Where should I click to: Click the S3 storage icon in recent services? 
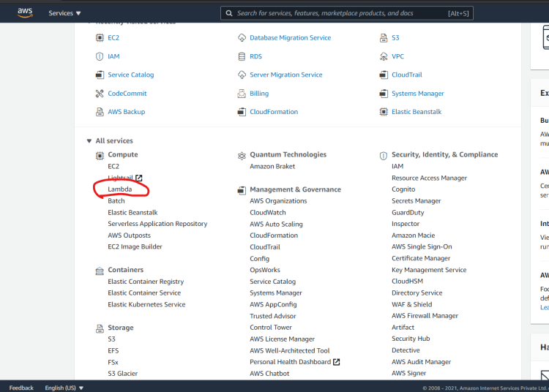[x=384, y=38]
